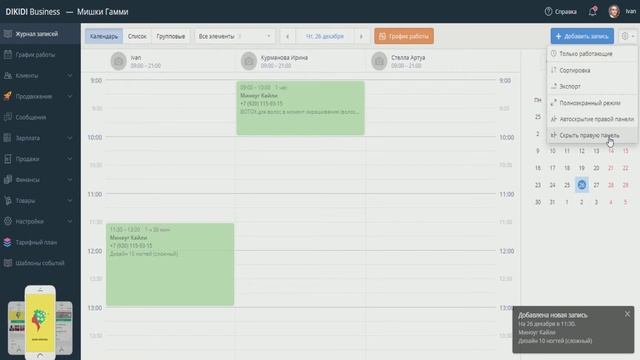Expand the Продвижение submenu chevron

point(70,96)
